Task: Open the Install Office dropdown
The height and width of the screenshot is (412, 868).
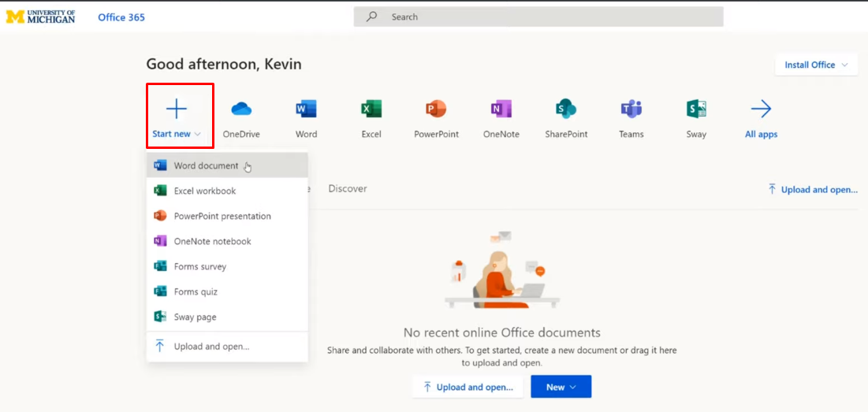Action: pos(816,65)
